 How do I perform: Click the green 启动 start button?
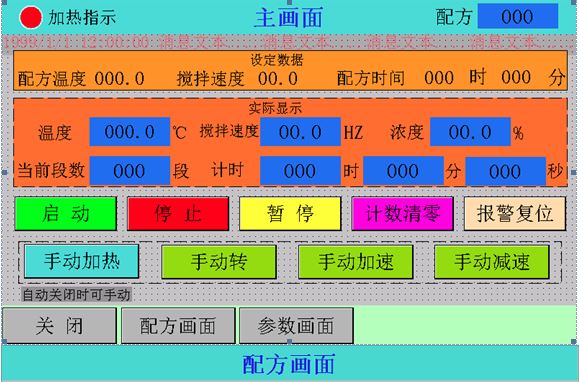point(66,214)
